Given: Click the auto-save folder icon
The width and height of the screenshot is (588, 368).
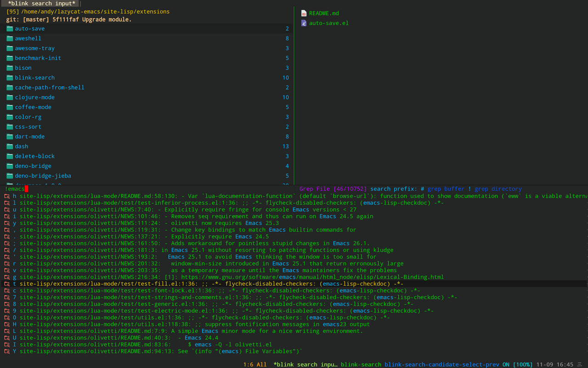Looking at the screenshot, I should point(10,29).
